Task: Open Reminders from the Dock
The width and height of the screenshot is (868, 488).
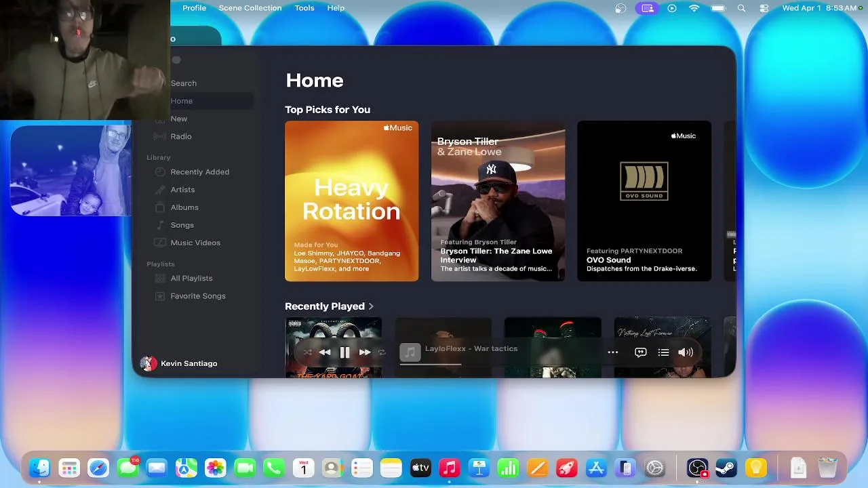Action: pos(362,468)
